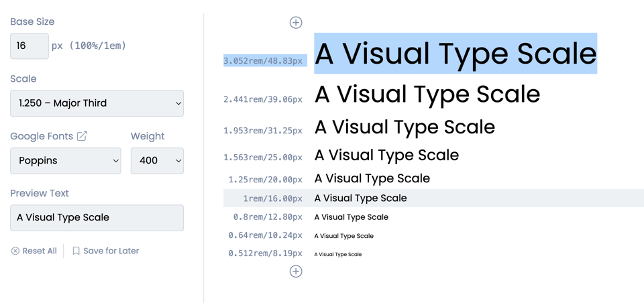This screenshot has width=644, height=303.
Task: Click the Save for Later text
Action: tap(111, 251)
